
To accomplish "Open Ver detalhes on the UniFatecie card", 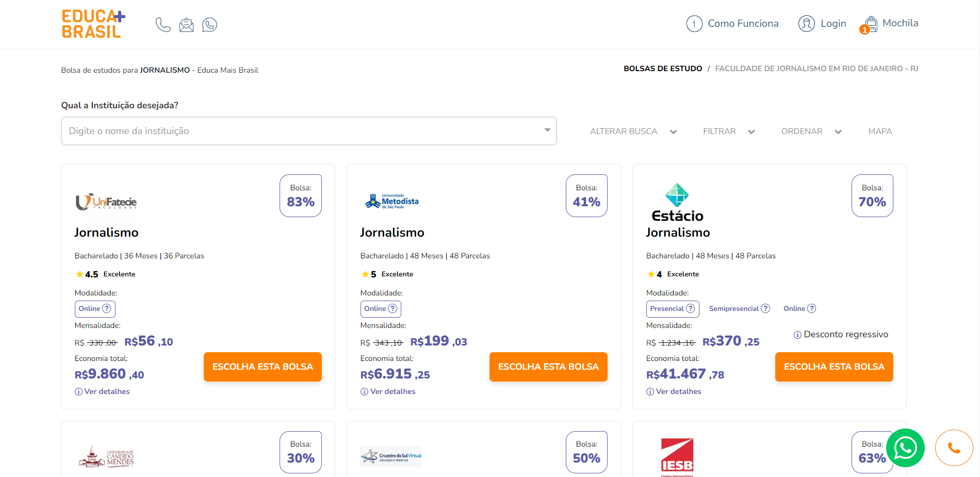I will point(102,391).
